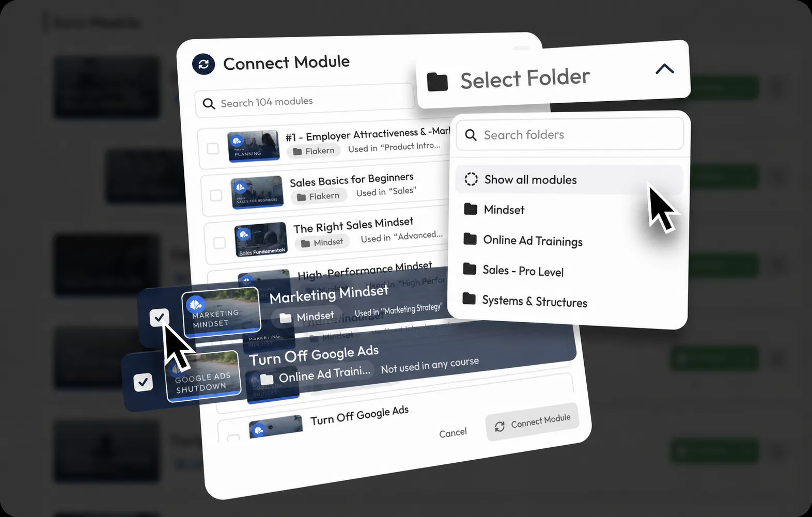The image size is (812, 517).
Task: Open the Google Ads Shutdown thumbnail
Action: 204,376
